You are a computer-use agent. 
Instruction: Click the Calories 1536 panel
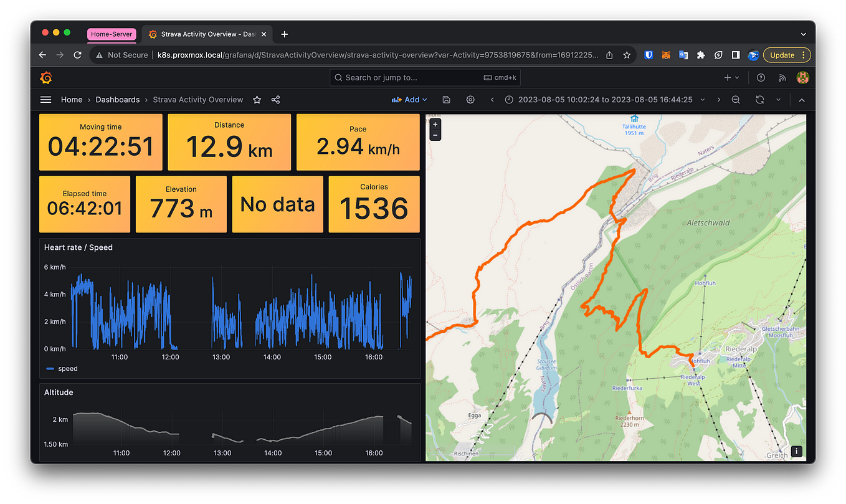coord(374,204)
